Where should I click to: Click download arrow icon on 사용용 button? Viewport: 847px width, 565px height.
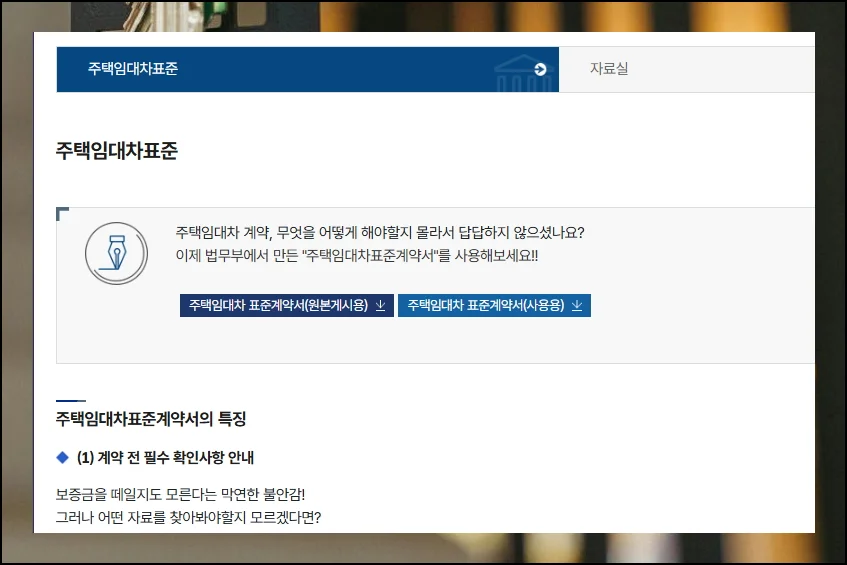[x=576, y=305]
